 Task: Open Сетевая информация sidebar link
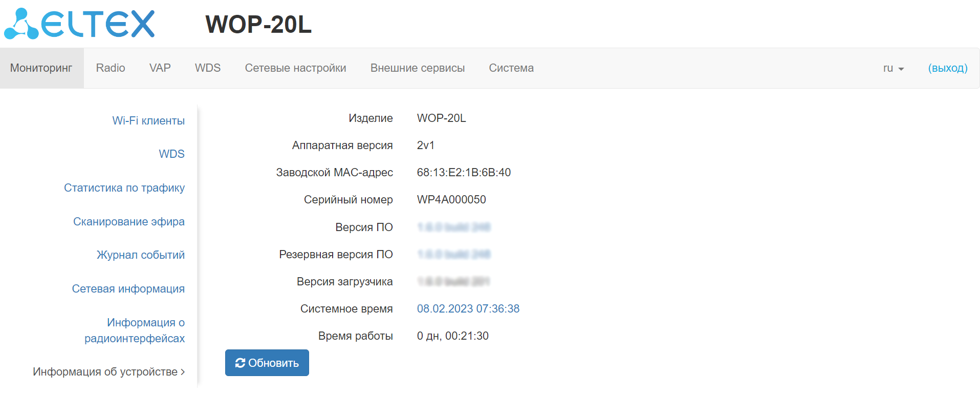coord(128,289)
